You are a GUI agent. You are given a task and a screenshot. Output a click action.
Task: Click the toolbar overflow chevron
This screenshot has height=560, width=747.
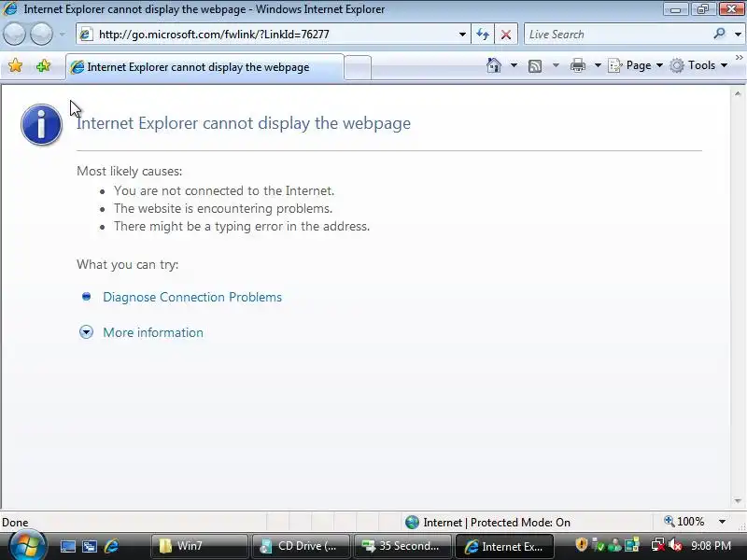click(739, 58)
